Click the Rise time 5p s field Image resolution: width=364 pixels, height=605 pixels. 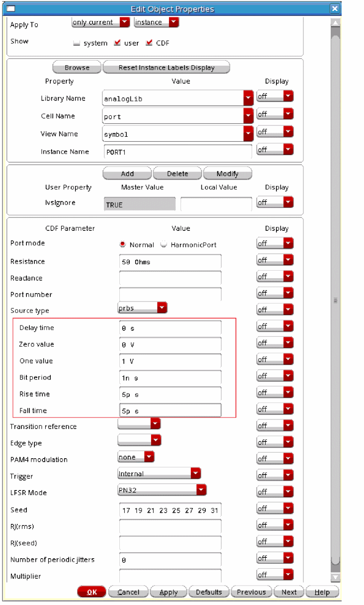point(170,394)
